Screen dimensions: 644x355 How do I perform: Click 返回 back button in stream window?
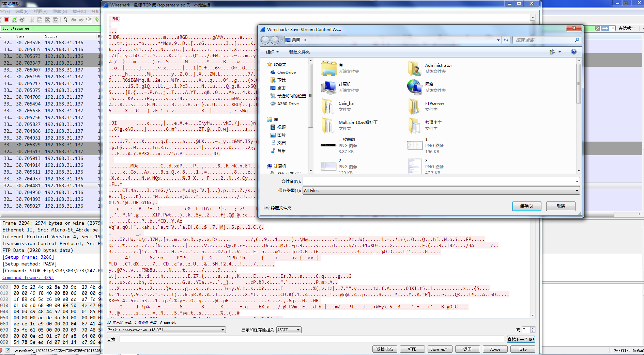click(467, 349)
